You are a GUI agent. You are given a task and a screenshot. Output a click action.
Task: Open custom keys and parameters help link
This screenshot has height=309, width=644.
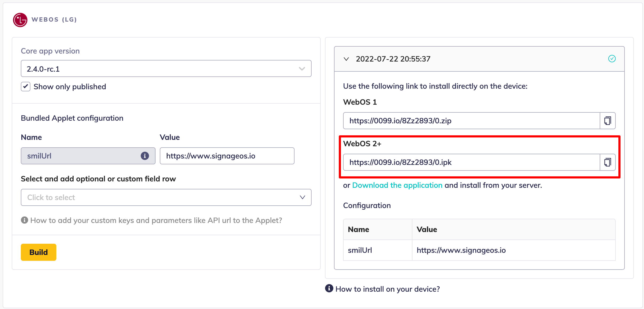(x=156, y=220)
